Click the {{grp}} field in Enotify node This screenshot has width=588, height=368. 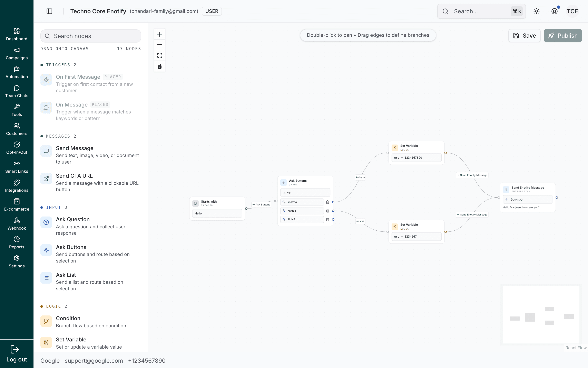[528, 199]
